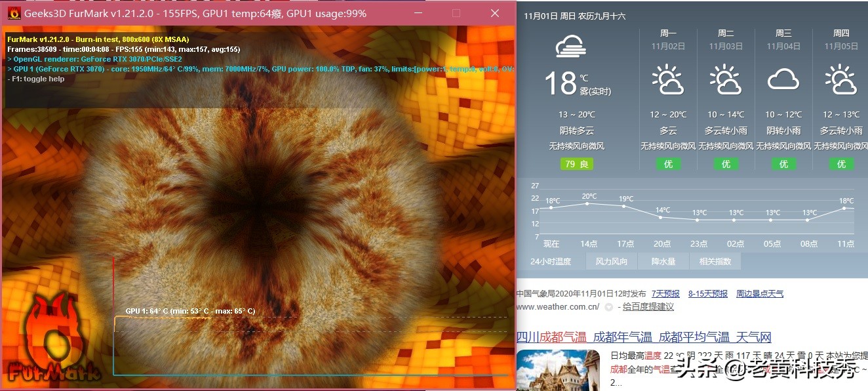Select the 相关指数 tab

click(715, 260)
